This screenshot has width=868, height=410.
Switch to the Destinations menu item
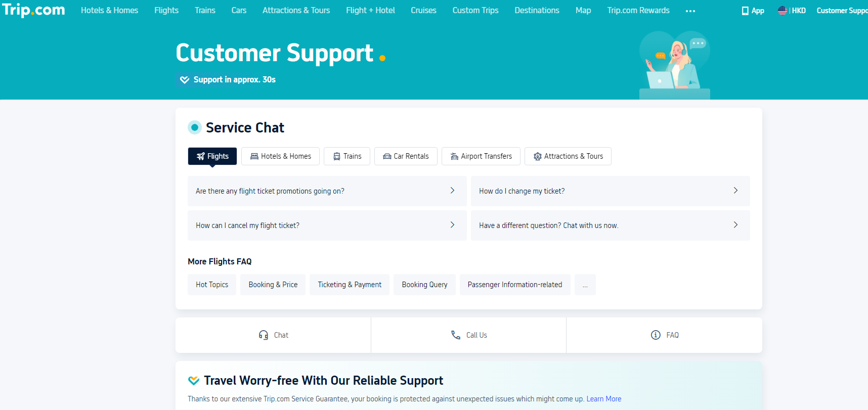pyautogui.click(x=537, y=10)
